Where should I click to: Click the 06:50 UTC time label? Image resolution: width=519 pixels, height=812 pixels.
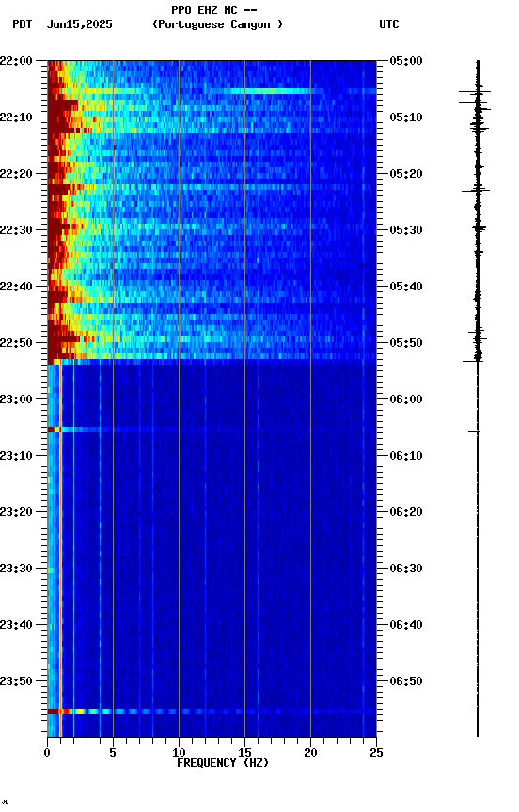[x=406, y=681]
